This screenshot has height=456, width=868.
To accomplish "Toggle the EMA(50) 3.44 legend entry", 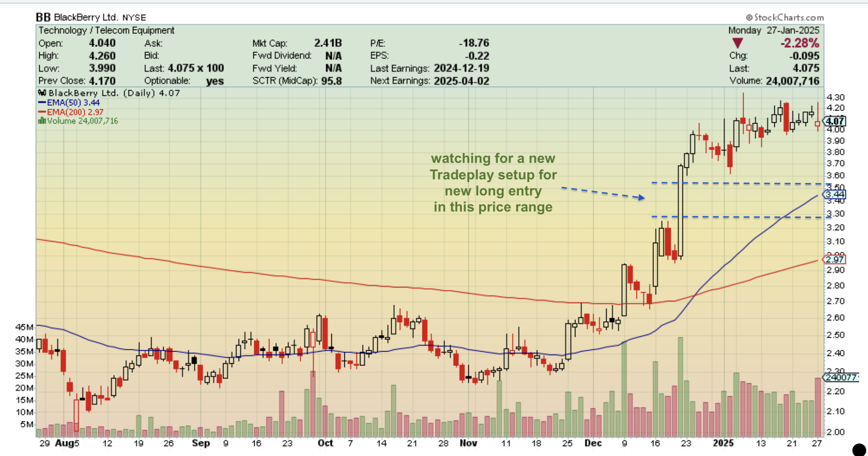I will tap(74, 102).
